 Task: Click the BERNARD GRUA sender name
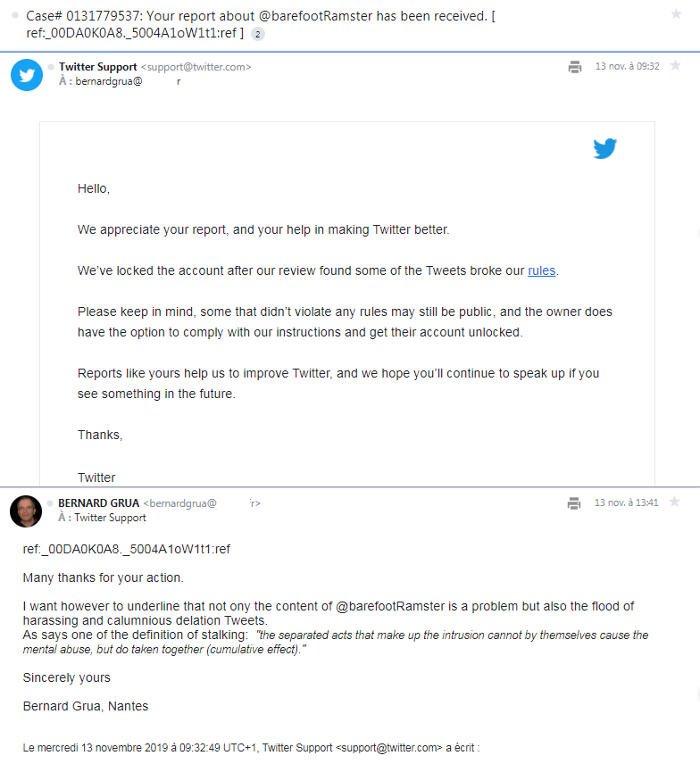coord(98,503)
